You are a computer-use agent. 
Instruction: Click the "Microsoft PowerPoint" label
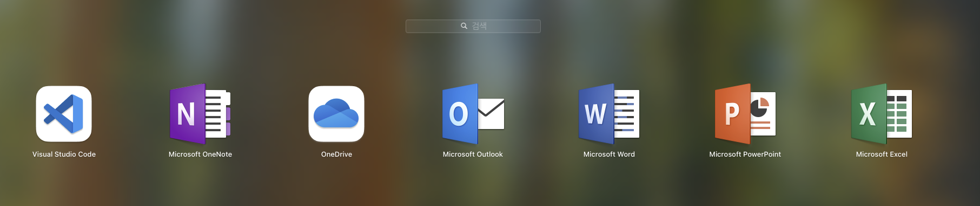745,154
